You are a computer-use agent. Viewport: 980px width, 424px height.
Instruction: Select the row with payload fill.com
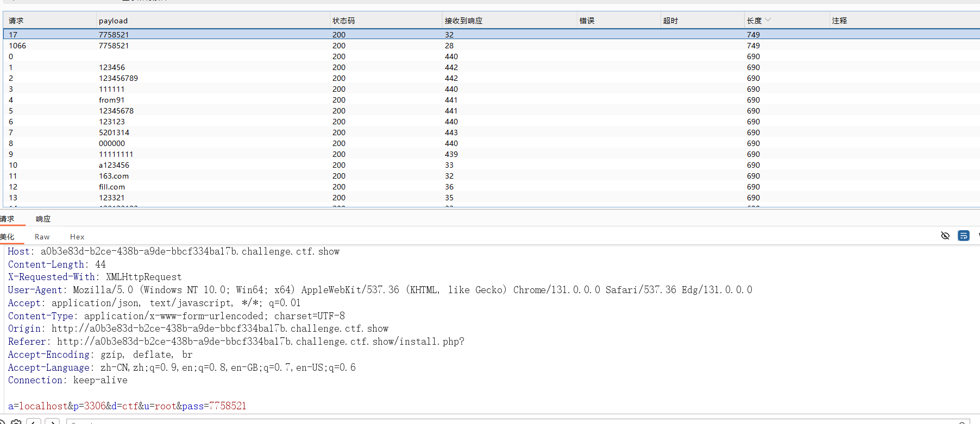[492, 187]
